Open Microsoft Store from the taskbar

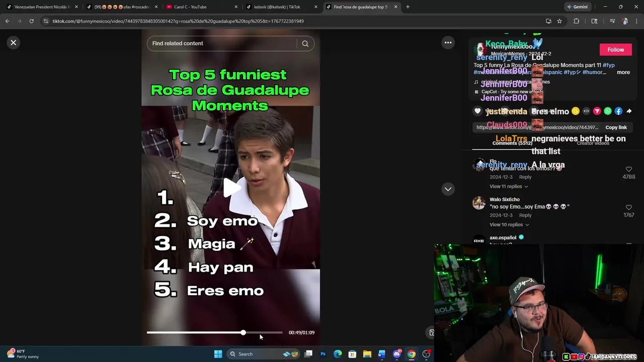[352, 354]
